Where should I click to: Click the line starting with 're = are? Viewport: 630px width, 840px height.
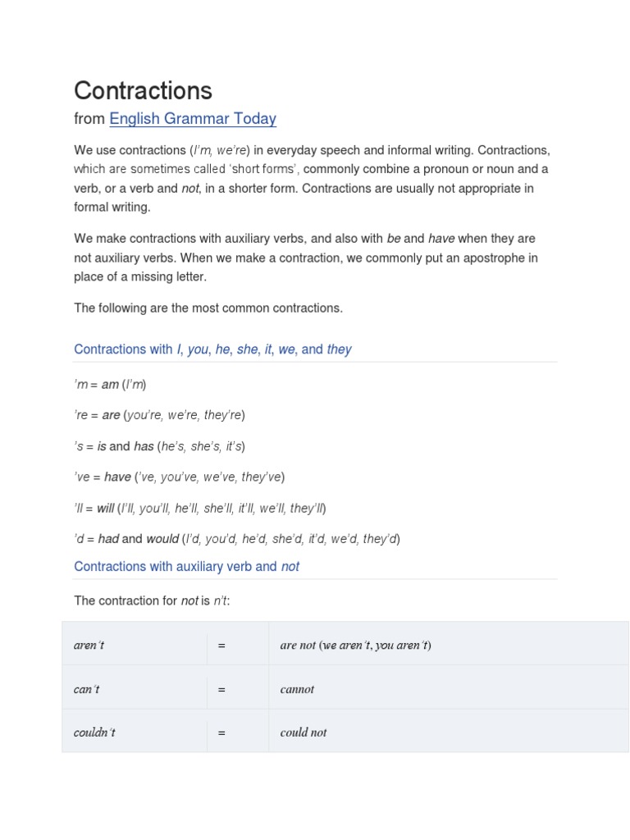[x=159, y=415]
